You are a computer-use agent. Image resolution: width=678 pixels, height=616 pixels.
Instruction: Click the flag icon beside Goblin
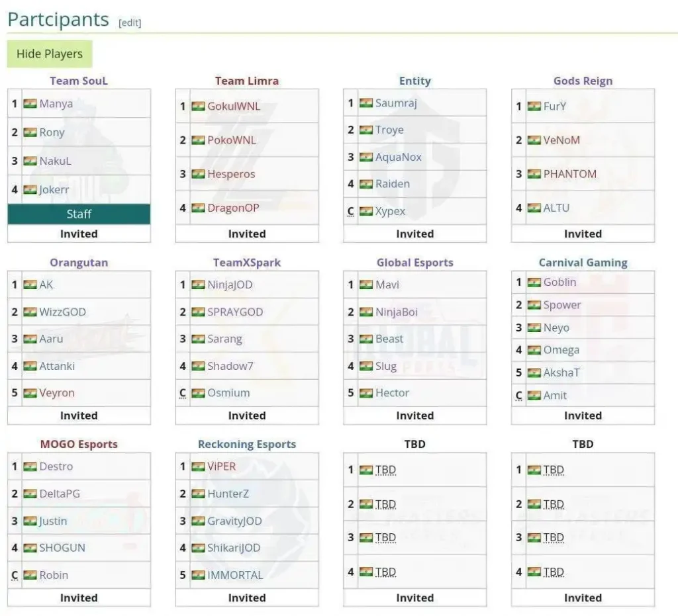(x=534, y=283)
